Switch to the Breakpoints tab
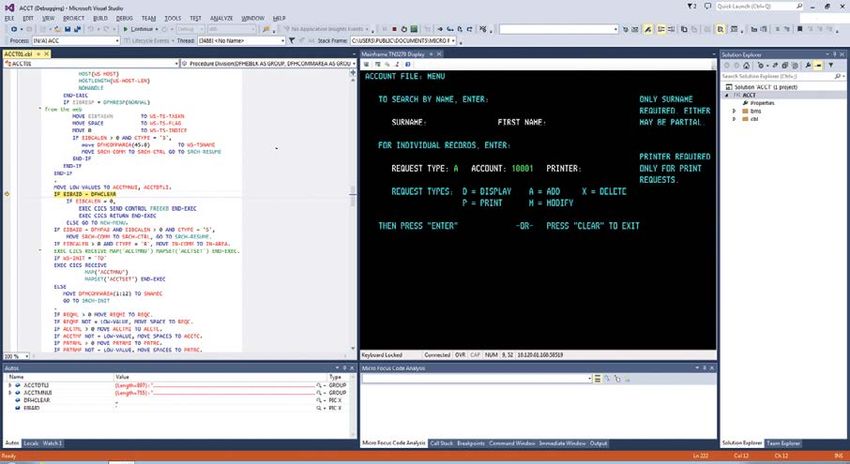The height and width of the screenshot is (464, 850). tap(471, 443)
